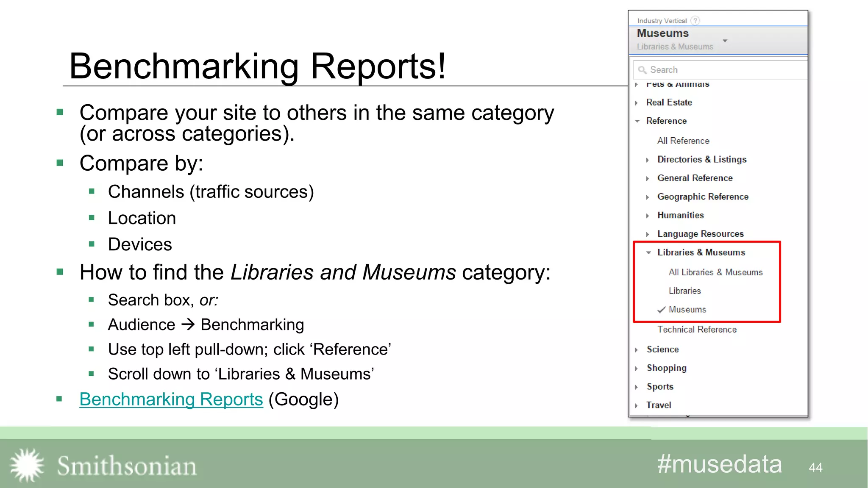Select the Technical Reference entry

(x=697, y=329)
